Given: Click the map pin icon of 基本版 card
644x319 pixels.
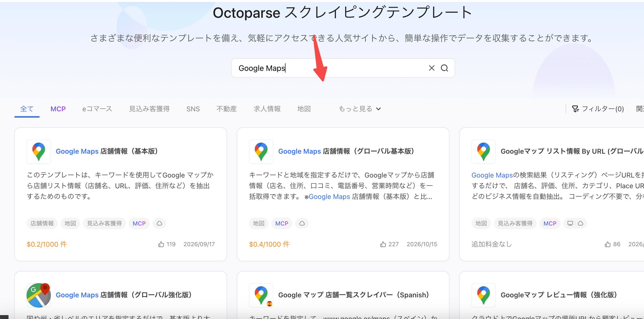Looking at the screenshot, I should click(x=39, y=152).
